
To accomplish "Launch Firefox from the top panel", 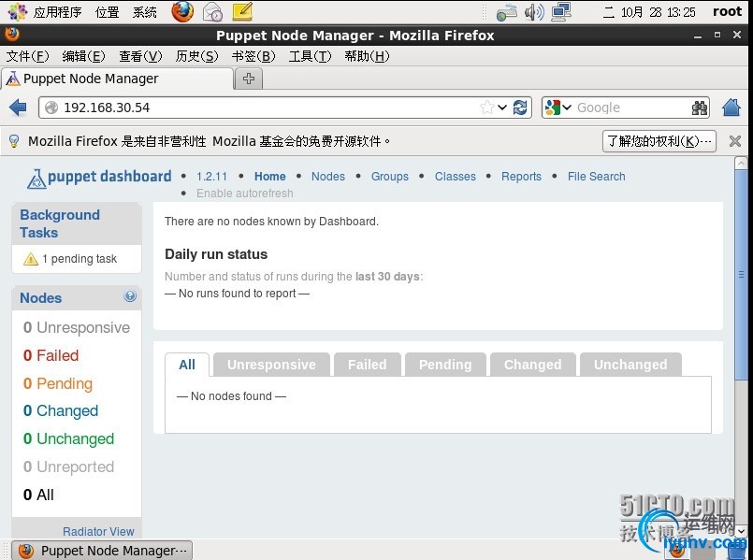I will click(x=182, y=12).
